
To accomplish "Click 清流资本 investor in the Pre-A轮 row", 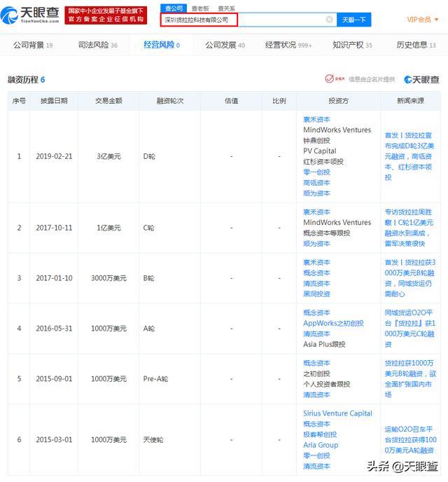I will pos(316,394).
